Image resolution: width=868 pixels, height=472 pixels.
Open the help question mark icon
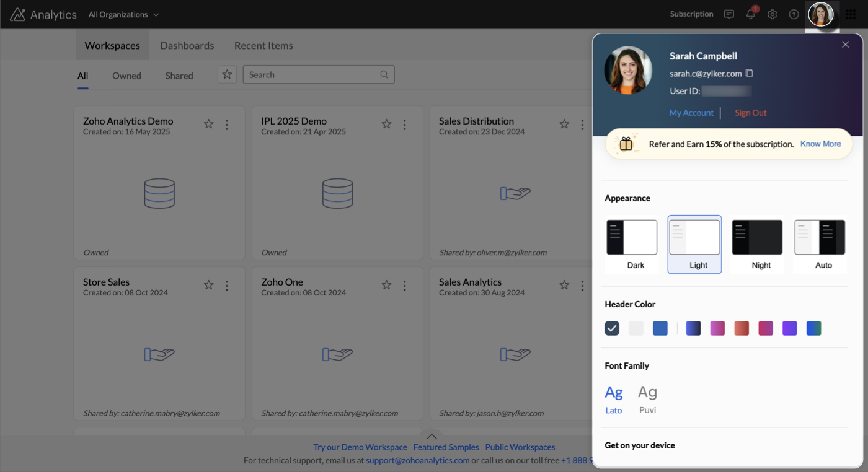(x=794, y=14)
